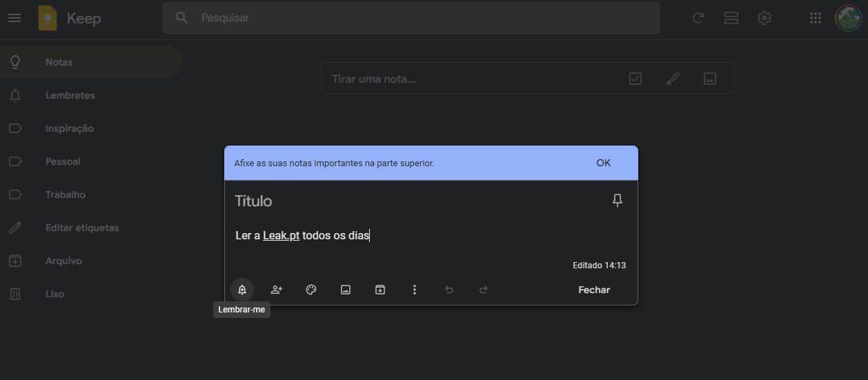This screenshot has width=868, height=380.
Task: Open the note's three-dot more menu
Action: [x=415, y=290]
